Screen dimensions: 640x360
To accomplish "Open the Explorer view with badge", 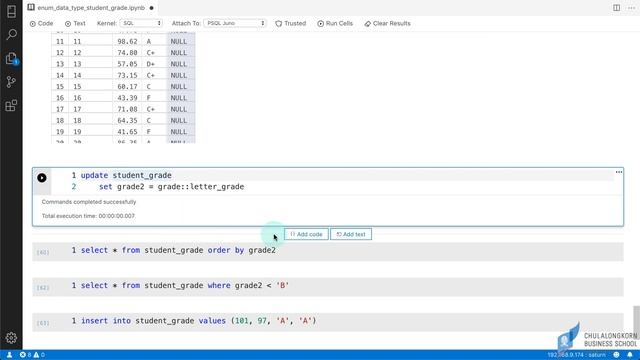I will point(11,58).
